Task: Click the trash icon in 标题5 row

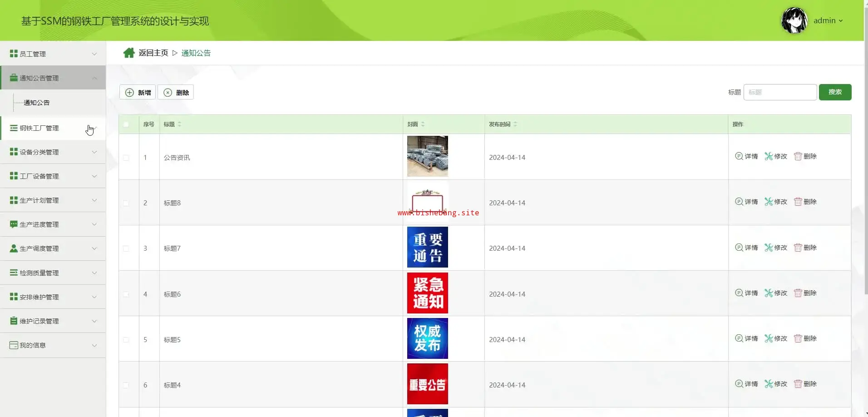Action: pyautogui.click(x=798, y=338)
